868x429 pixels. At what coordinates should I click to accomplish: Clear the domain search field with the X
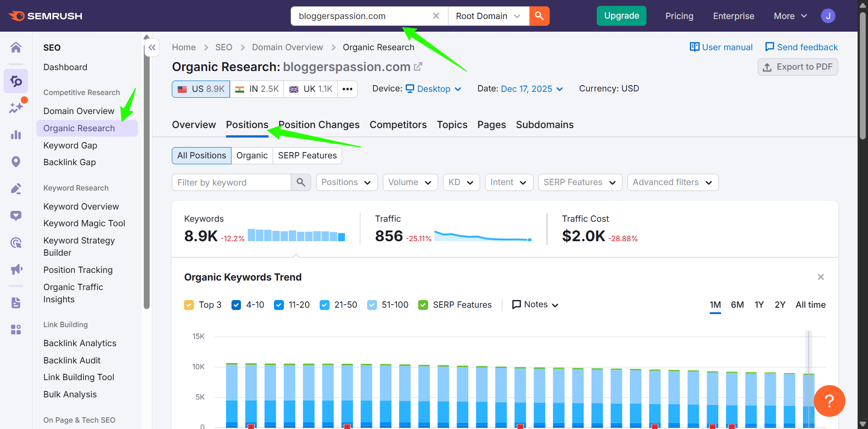(435, 15)
